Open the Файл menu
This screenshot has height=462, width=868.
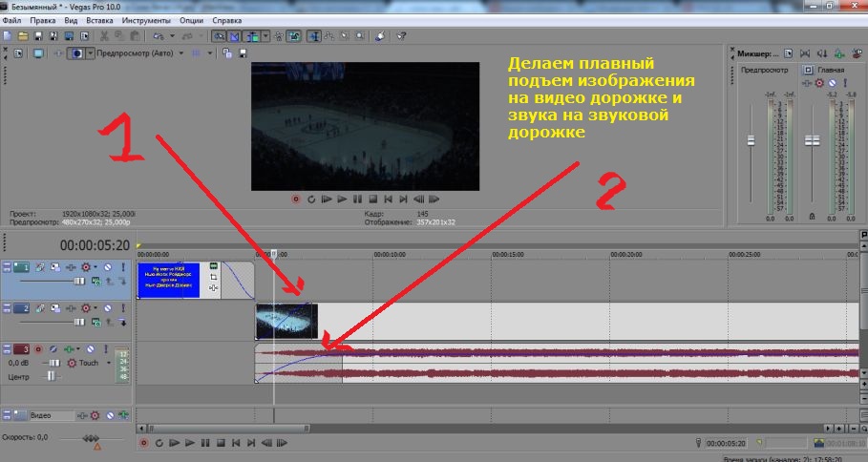tap(11, 20)
